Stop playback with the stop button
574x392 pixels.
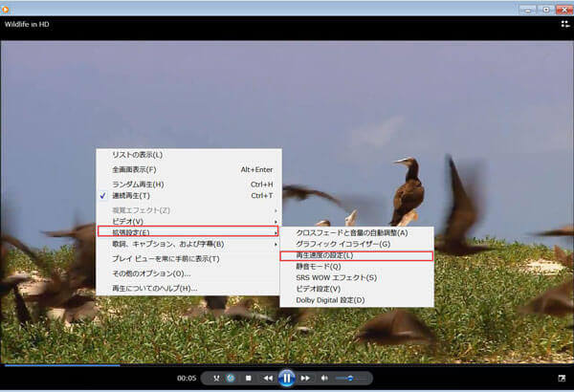pos(249,378)
